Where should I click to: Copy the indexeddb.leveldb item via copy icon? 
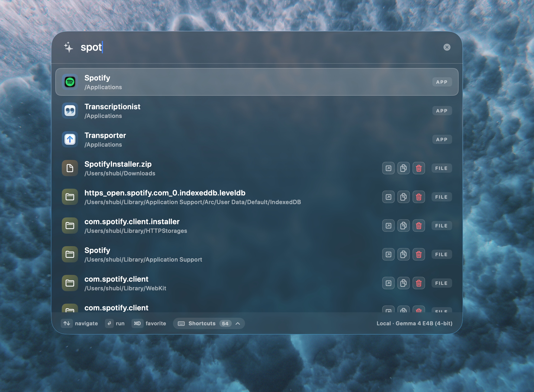(404, 197)
